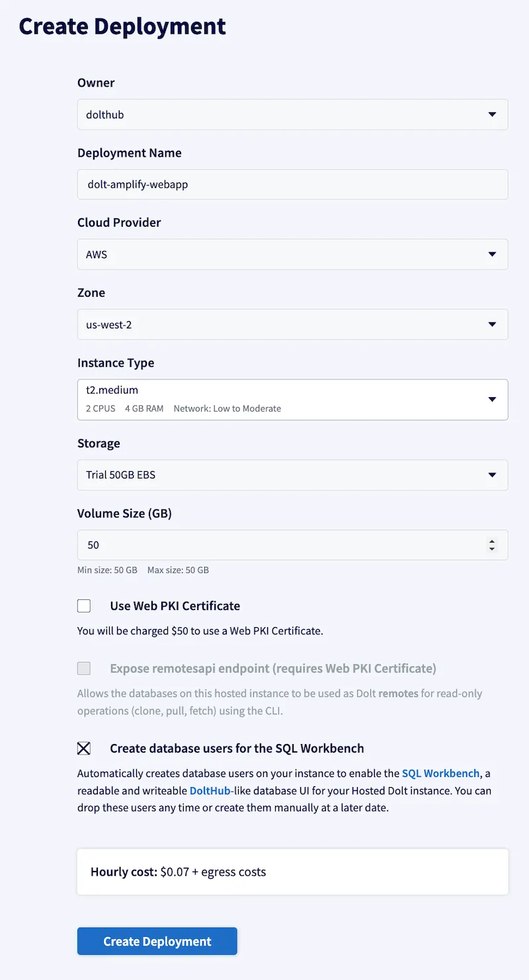529x980 pixels.
Task: Decrease Volume Size with down stepper arrow
Action: tap(492, 549)
